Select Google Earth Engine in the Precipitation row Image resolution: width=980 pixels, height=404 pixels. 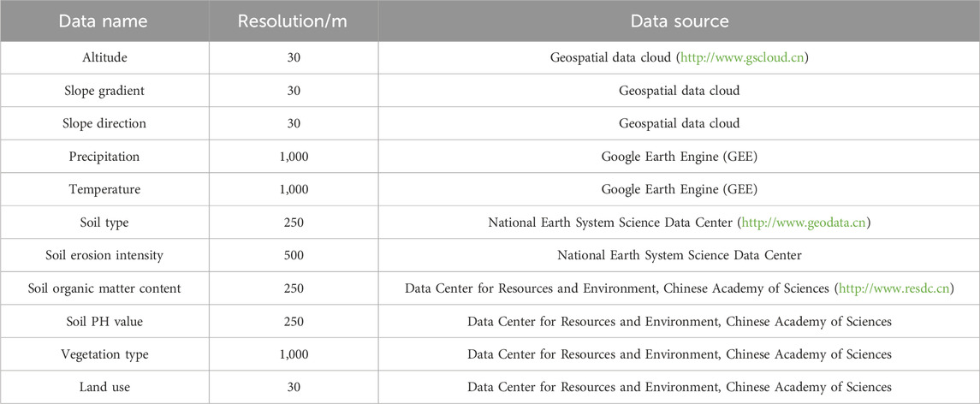pyautogui.click(x=679, y=157)
